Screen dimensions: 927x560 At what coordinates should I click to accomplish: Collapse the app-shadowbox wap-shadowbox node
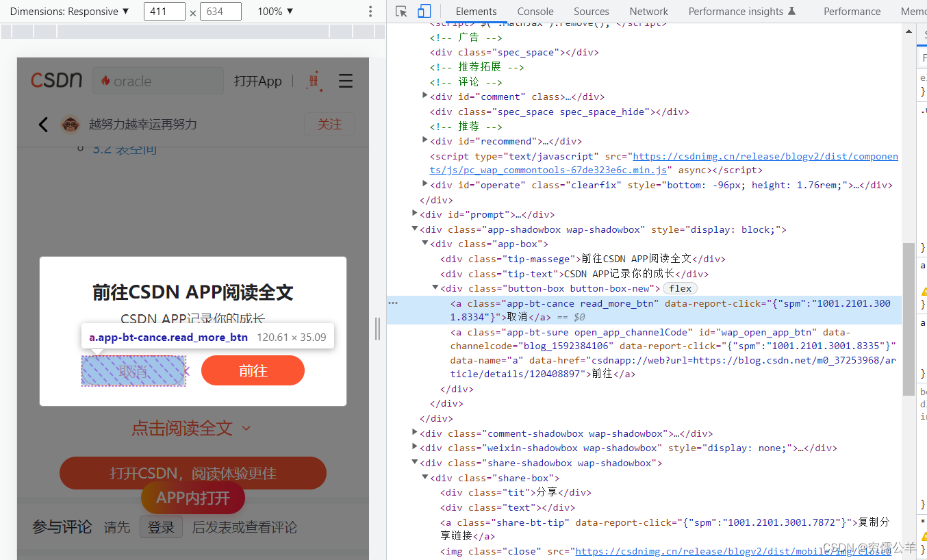tap(415, 229)
